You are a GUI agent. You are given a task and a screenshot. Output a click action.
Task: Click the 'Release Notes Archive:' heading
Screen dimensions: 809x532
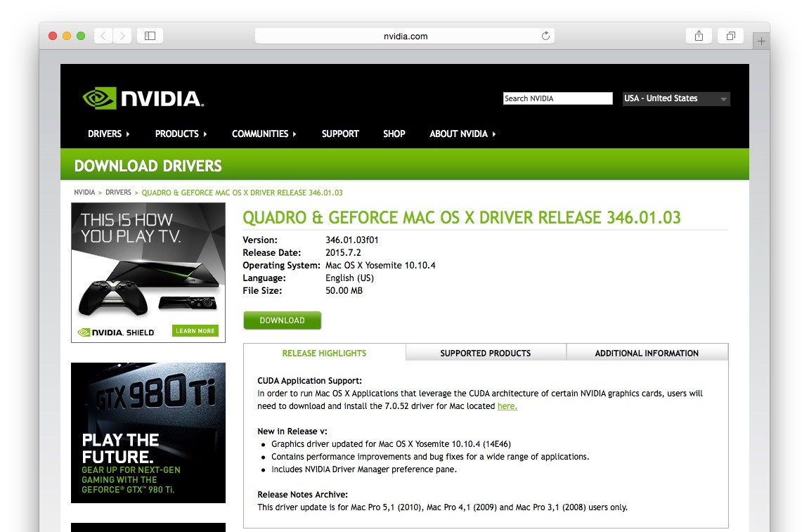click(302, 494)
